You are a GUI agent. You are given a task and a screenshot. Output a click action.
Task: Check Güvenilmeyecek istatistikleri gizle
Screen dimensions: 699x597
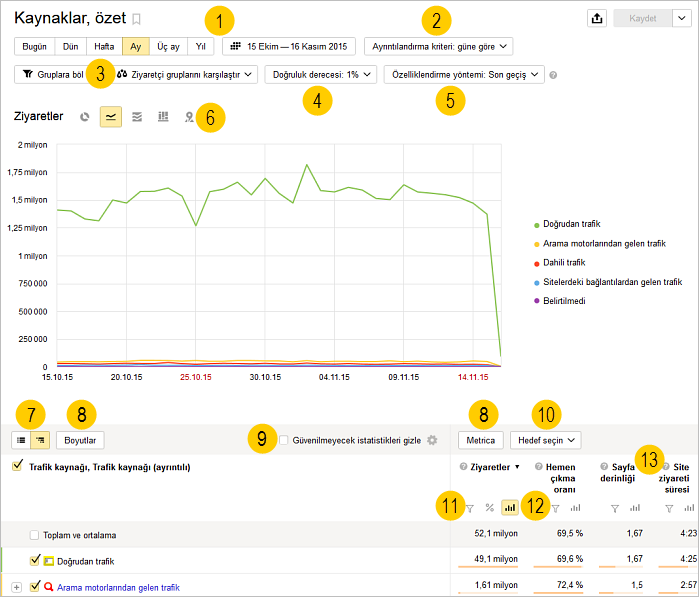pos(284,440)
